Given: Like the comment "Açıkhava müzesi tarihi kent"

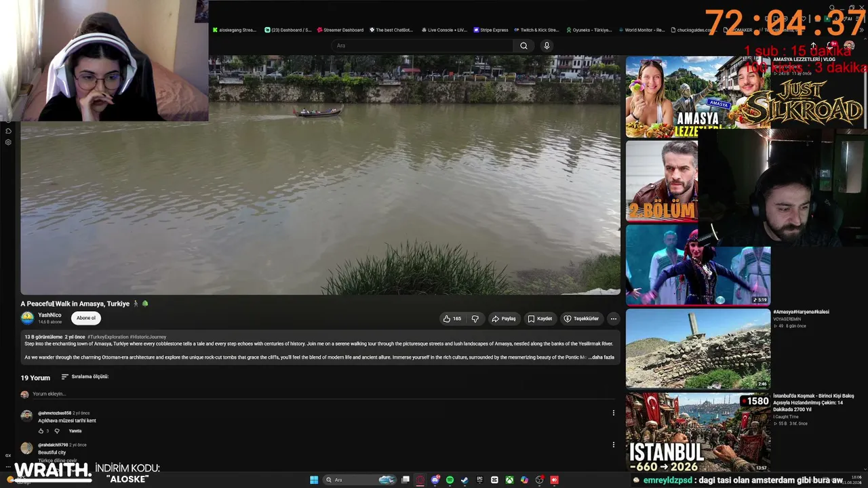Looking at the screenshot, I should [x=41, y=431].
